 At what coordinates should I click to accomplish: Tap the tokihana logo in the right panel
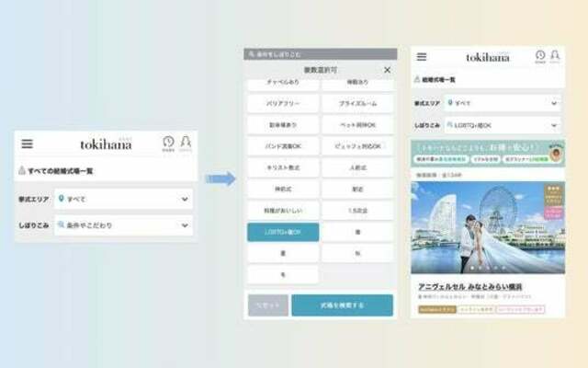488,57
